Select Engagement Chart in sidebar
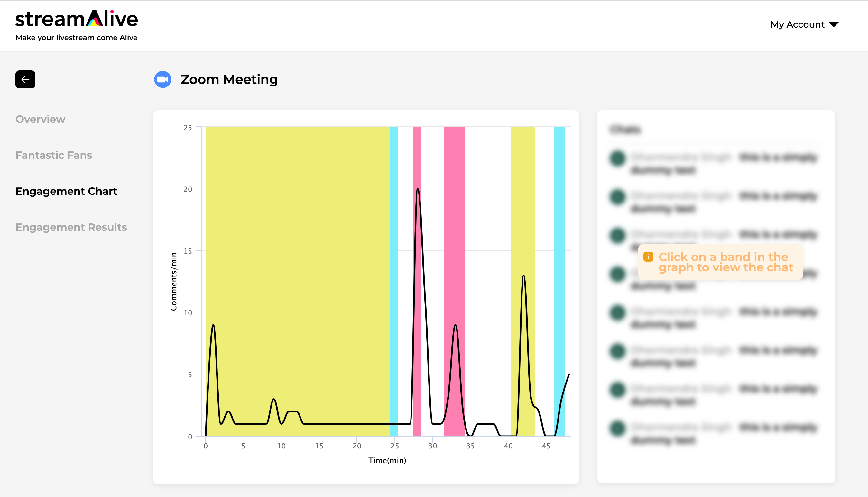This screenshot has width=868, height=497. tap(66, 191)
